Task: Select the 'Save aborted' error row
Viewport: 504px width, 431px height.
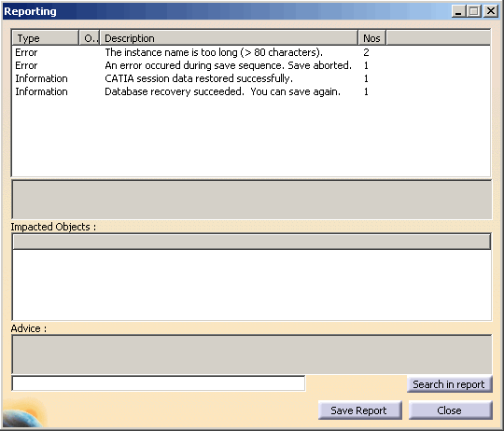Action: pyautogui.click(x=251, y=65)
